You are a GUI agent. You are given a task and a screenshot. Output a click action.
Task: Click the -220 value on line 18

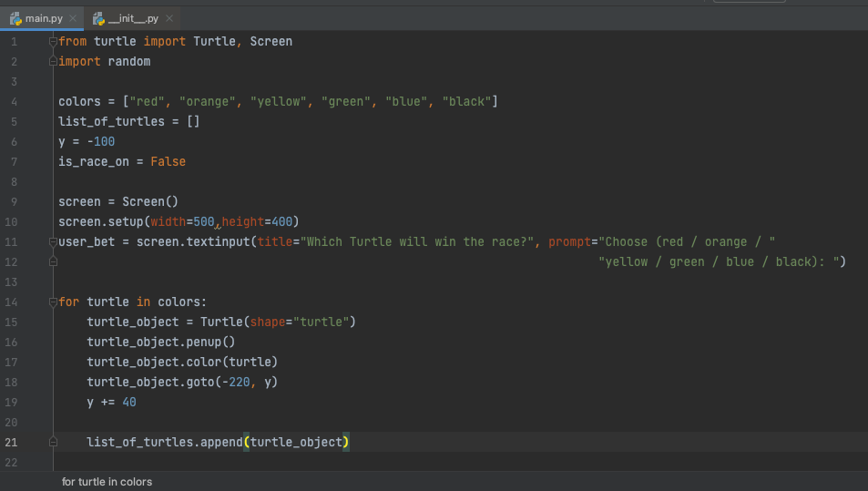click(x=236, y=382)
